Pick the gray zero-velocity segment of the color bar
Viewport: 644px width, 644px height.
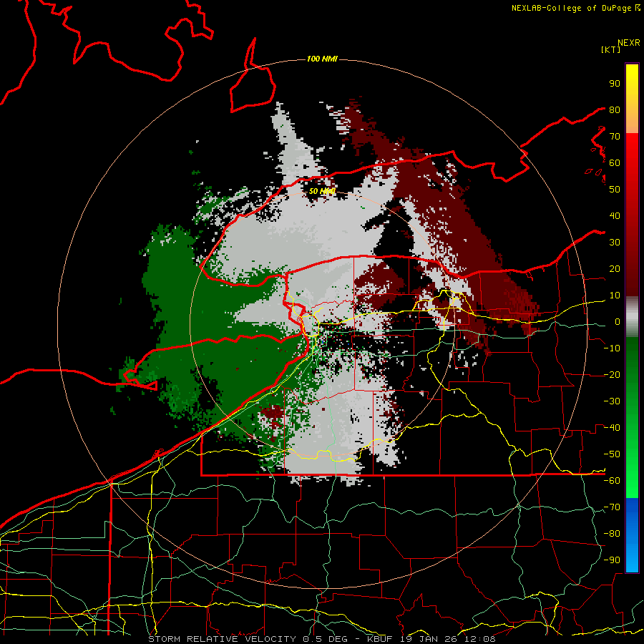(x=632, y=317)
